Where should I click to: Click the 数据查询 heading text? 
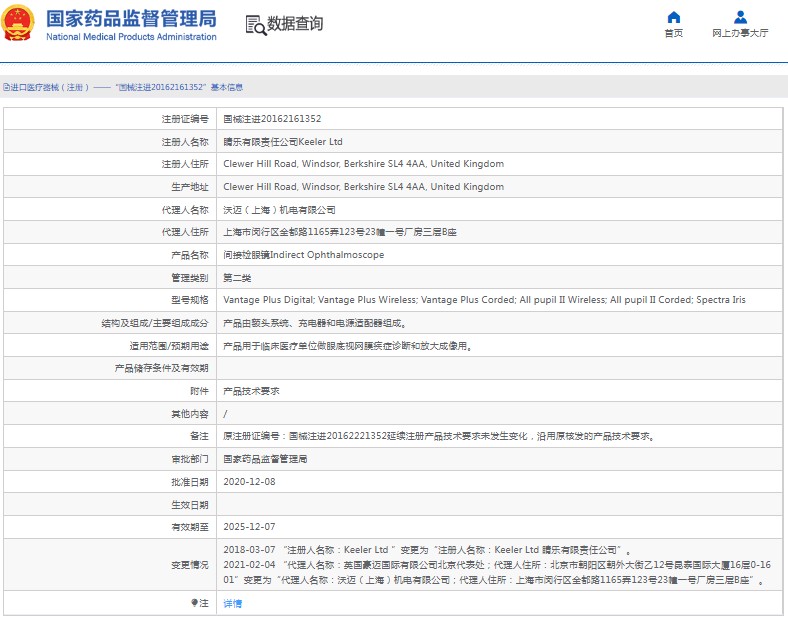(x=295, y=23)
